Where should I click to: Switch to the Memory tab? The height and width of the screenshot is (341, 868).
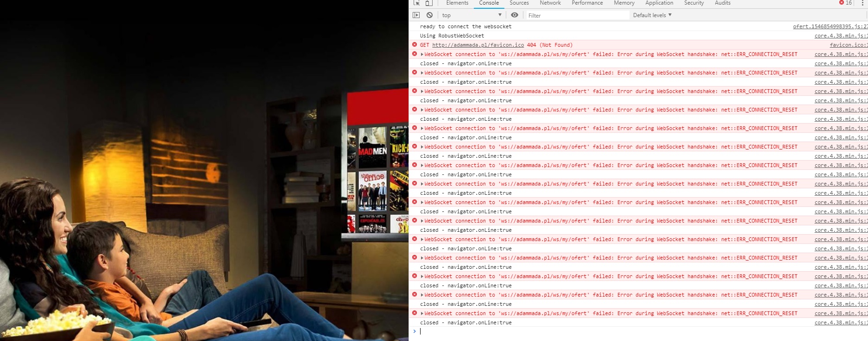(624, 3)
